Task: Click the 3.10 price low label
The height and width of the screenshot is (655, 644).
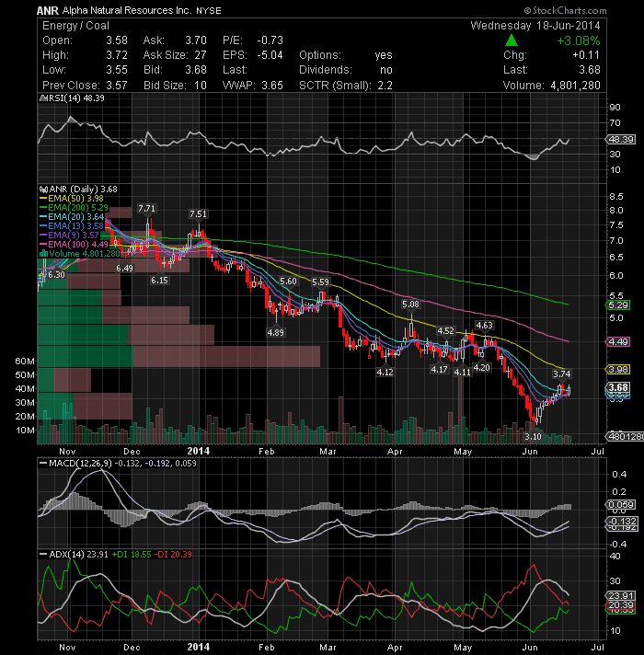Action: (x=533, y=437)
